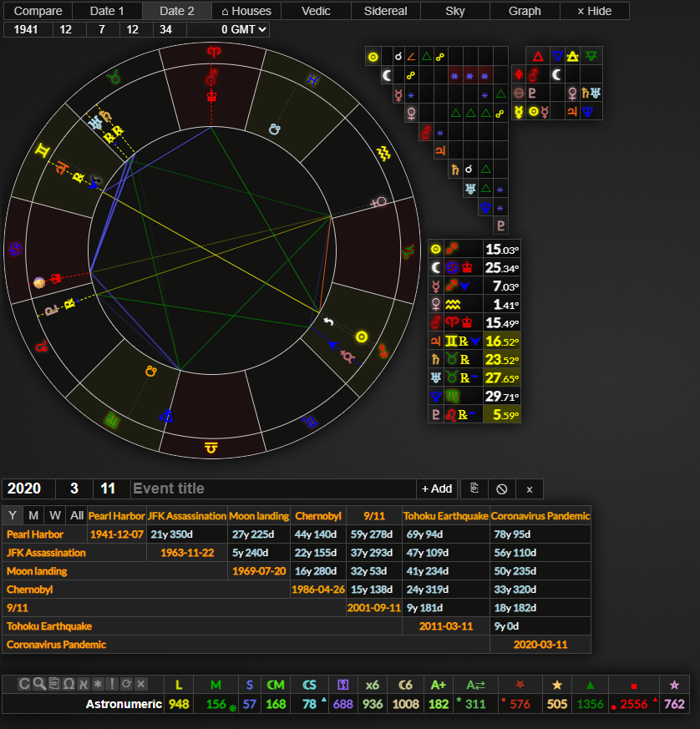This screenshot has width=700, height=729.
Task: Switch to the Date 2 tab
Action: [x=176, y=11]
